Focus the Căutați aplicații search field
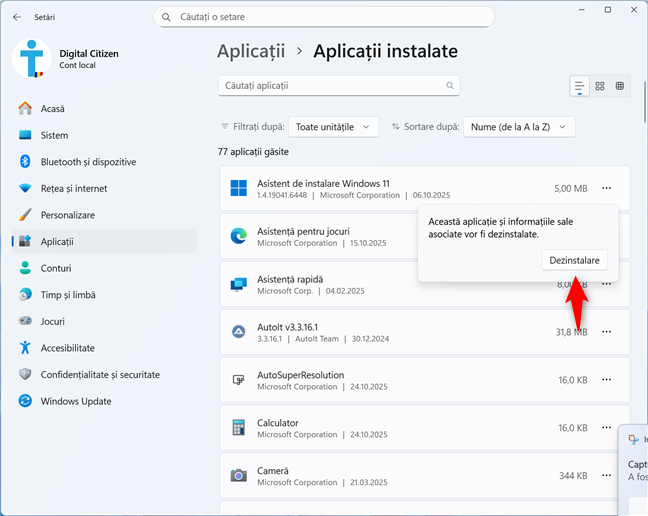The image size is (648, 516). 339,86
